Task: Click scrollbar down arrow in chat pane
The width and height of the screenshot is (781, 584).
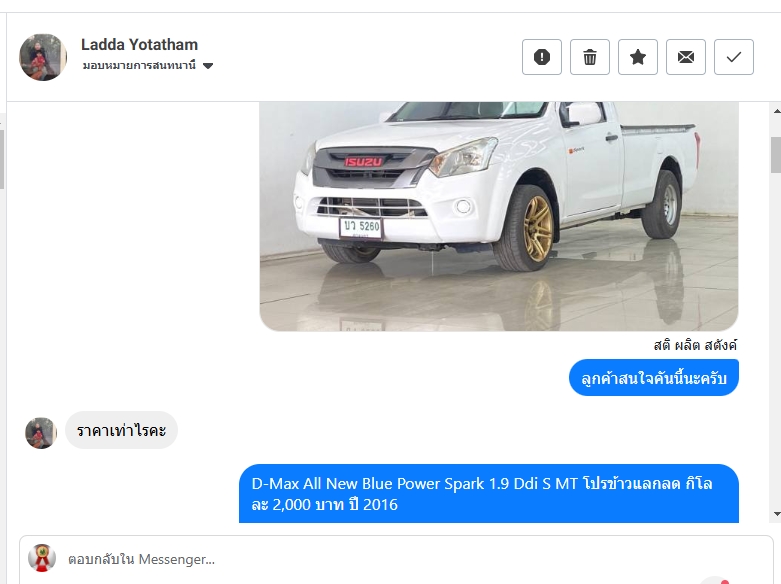Action: tap(776, 514)
